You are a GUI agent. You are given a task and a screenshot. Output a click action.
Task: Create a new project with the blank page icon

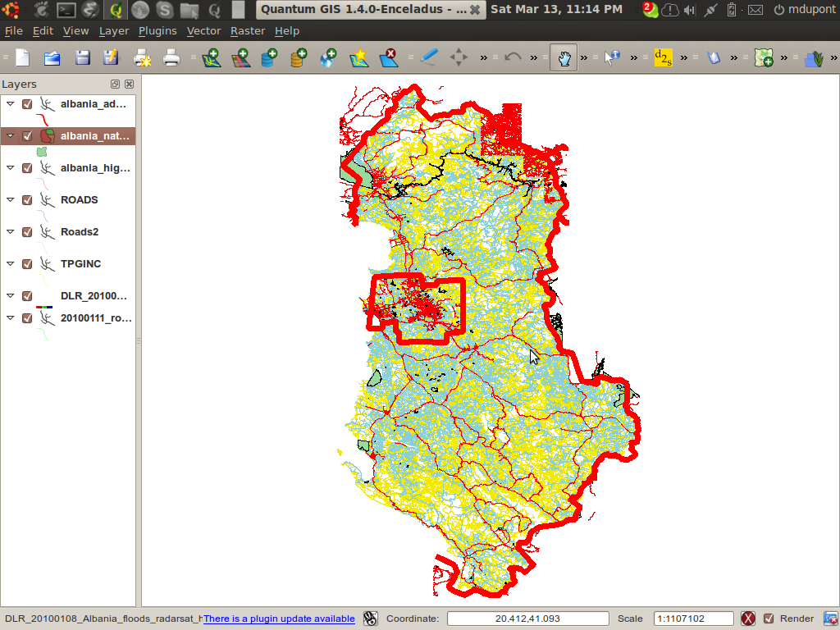point(22,57)
